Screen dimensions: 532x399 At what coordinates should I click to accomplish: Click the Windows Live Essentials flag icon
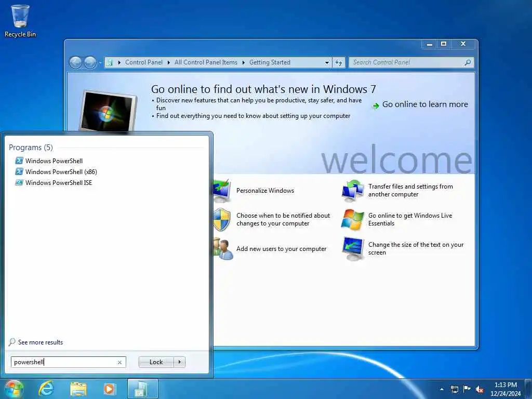click(x=353, y=220)
